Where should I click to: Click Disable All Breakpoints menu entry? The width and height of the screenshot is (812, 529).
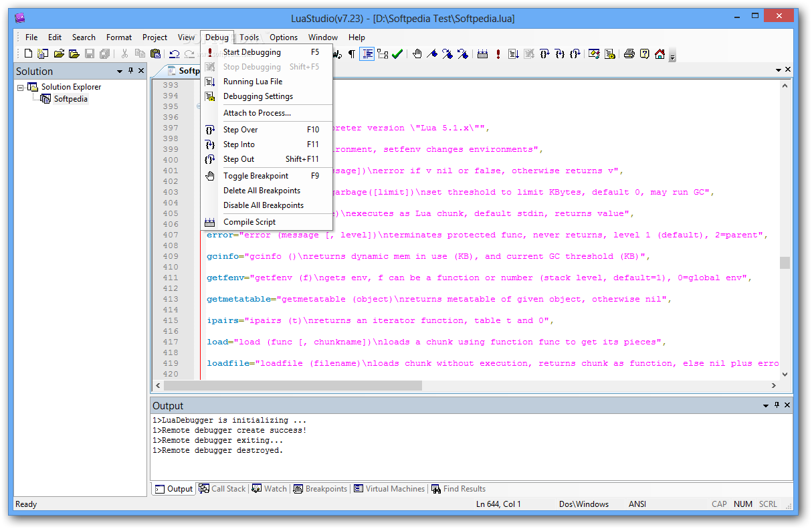267,205
